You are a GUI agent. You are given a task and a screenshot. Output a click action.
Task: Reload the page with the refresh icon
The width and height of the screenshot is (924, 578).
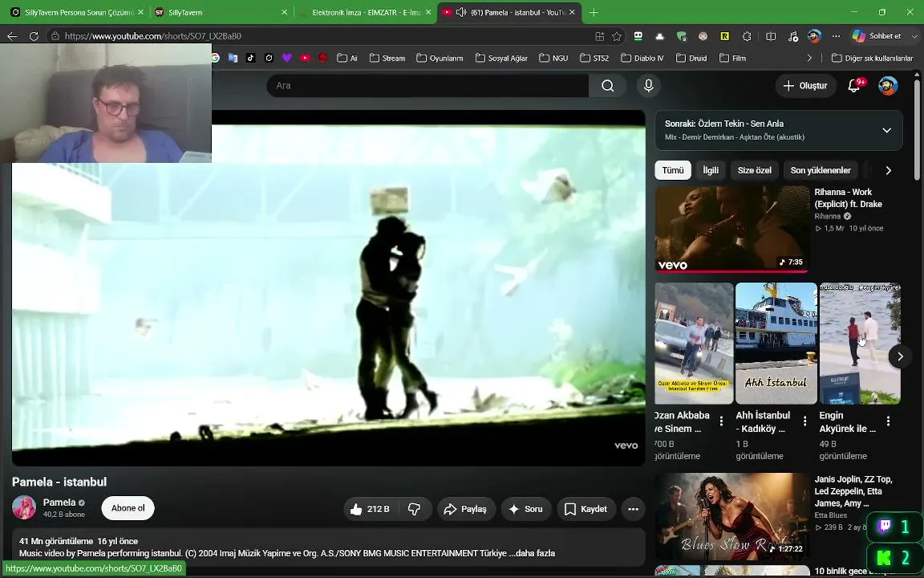click(x=34, y=36)
